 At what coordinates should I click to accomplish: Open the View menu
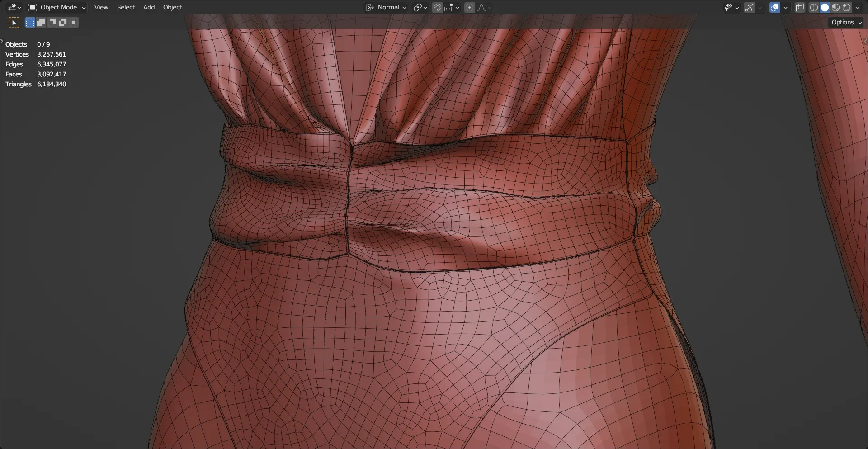(101, 7)
